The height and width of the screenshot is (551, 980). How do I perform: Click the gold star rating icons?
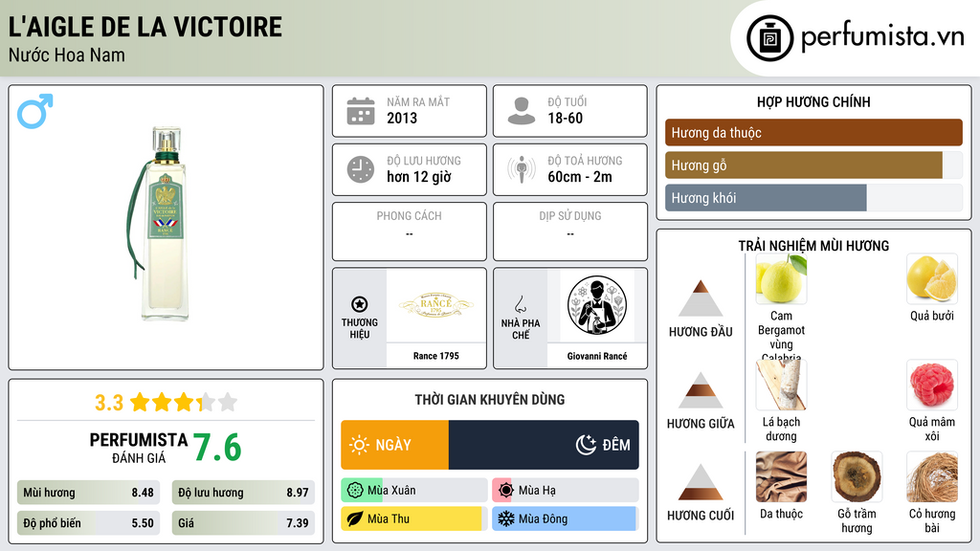click(x=184, y=403)
